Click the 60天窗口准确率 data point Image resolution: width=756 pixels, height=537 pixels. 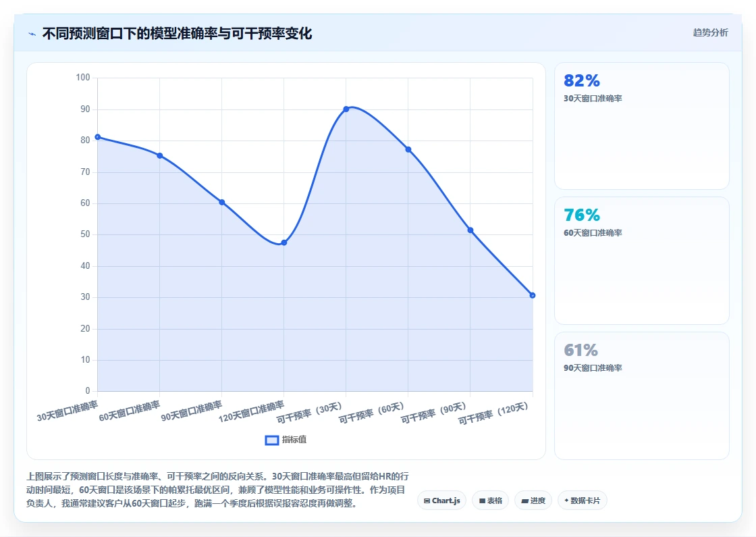point(159,155)
